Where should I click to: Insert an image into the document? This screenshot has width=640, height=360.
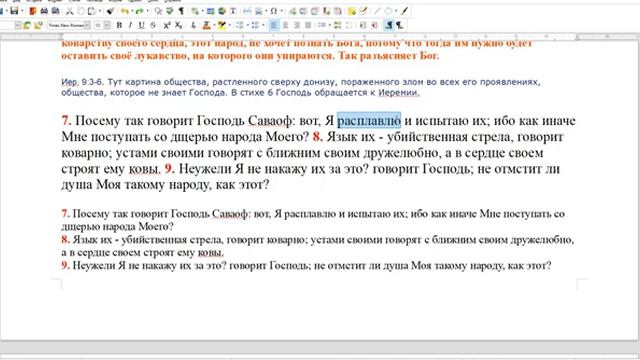[x=210, y=11]
